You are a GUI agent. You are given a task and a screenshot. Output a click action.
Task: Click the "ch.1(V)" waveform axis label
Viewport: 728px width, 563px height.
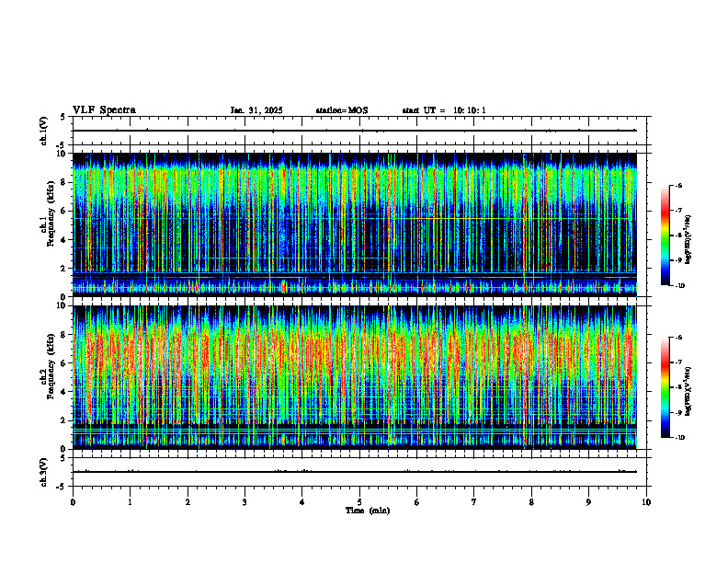(43, 131)
